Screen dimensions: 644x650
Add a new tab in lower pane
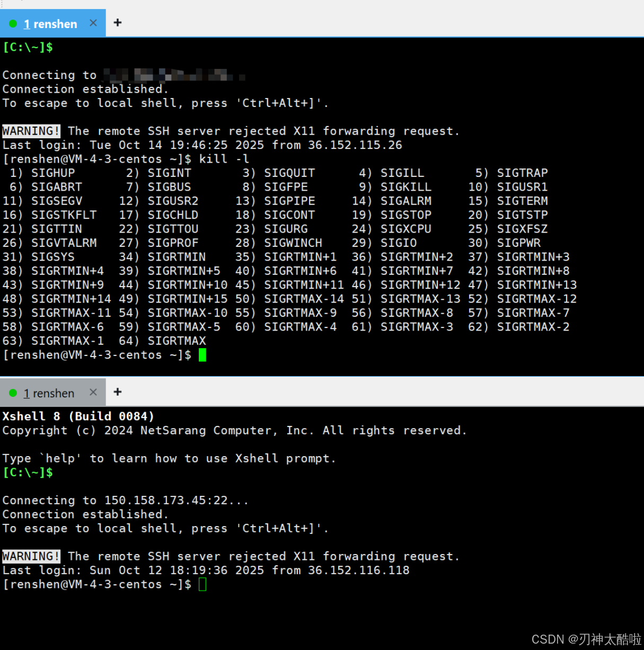tap(118, 392)
